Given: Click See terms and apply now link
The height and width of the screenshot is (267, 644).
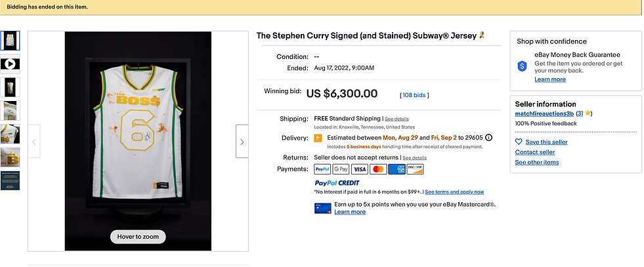Looking at the screenshot, I should 454,192.
